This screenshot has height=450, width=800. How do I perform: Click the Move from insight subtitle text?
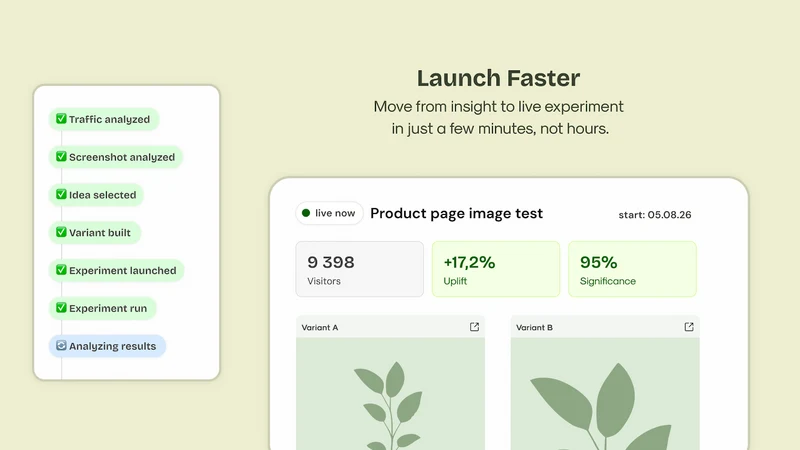[x=499, y=117]
